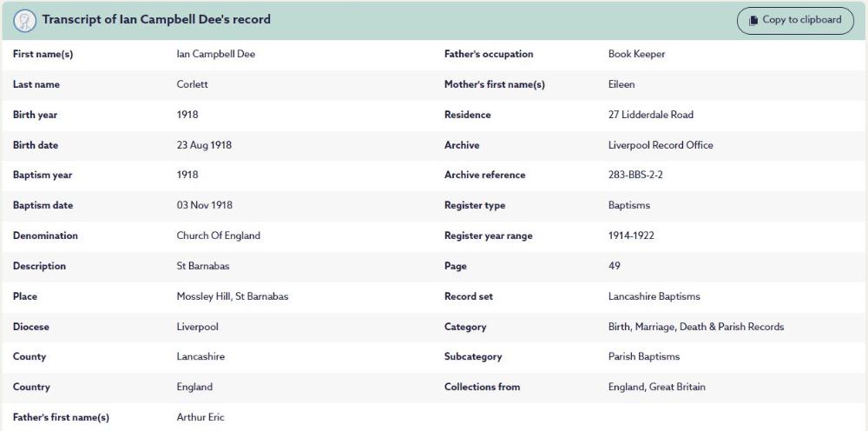Click the collections value England, Great Britain

(656, 387)
